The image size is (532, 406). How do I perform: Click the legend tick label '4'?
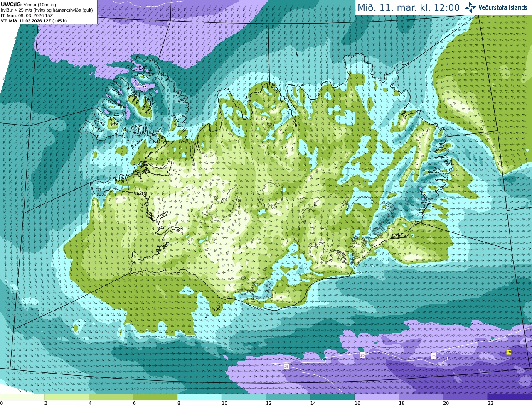pyautogui.click(x=90, y=403)
